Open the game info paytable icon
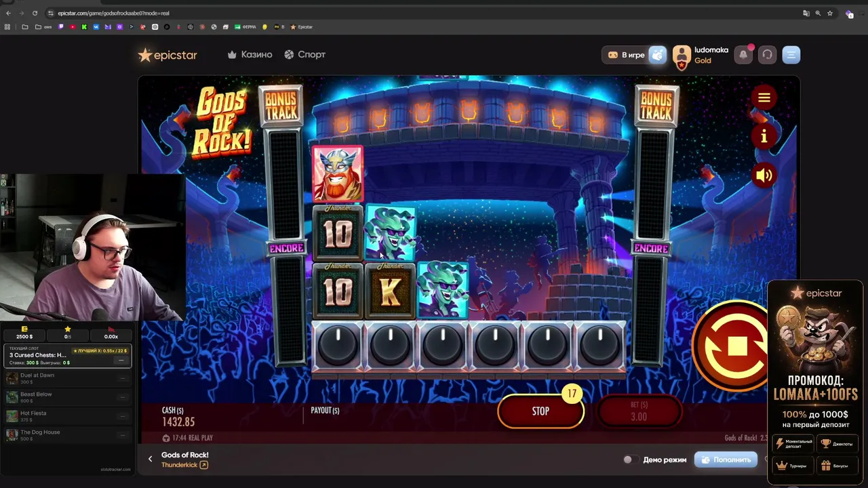This screenshot has height=488, width=868. coord(764,136)
